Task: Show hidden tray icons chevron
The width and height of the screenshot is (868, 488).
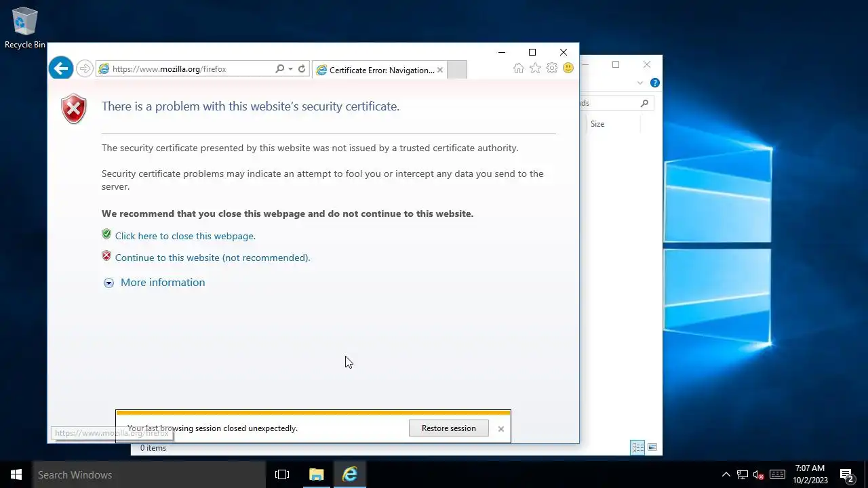Action: point(726,474)
